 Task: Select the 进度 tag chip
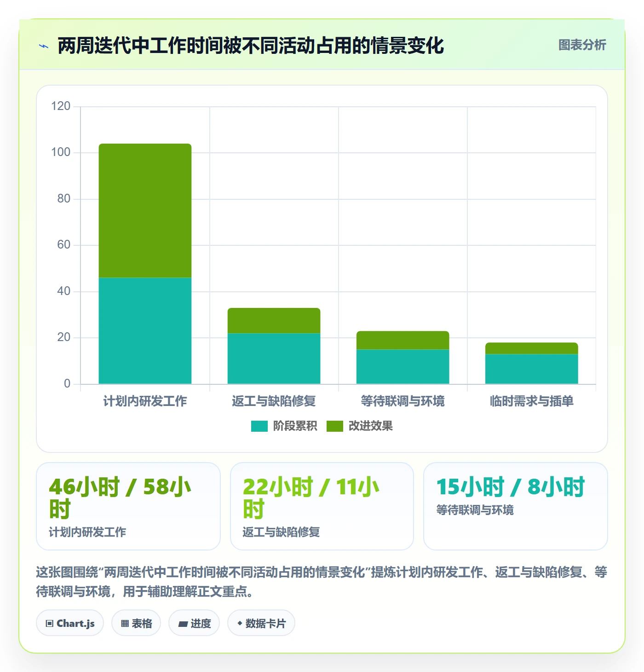[x=194, y=623]
